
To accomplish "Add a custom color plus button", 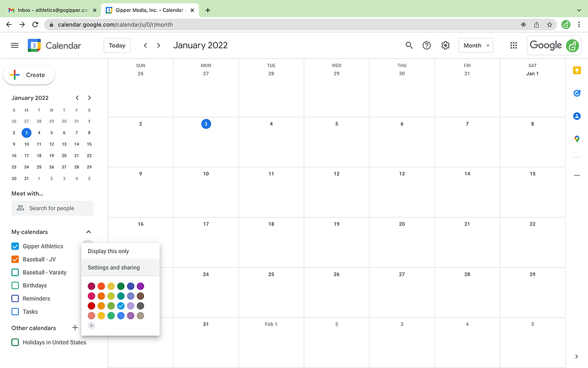I will pos(91,326).
